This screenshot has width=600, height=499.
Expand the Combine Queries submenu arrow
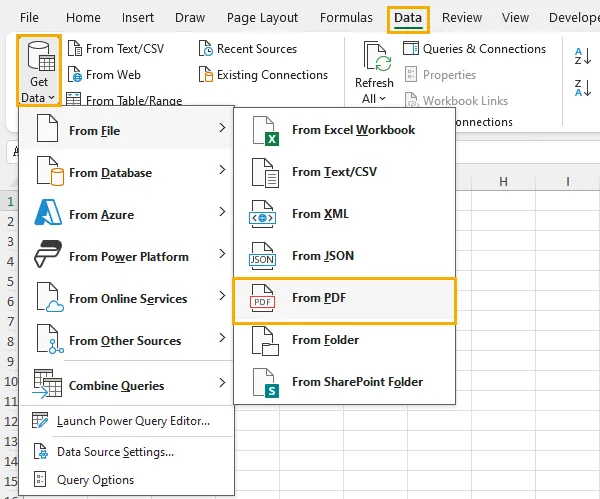[x=222, y=383]
